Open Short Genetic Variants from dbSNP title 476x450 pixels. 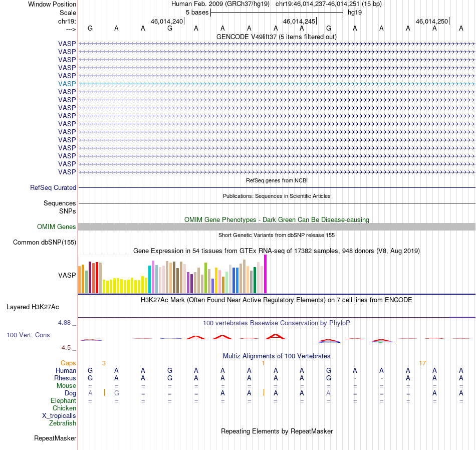[276, 235]
